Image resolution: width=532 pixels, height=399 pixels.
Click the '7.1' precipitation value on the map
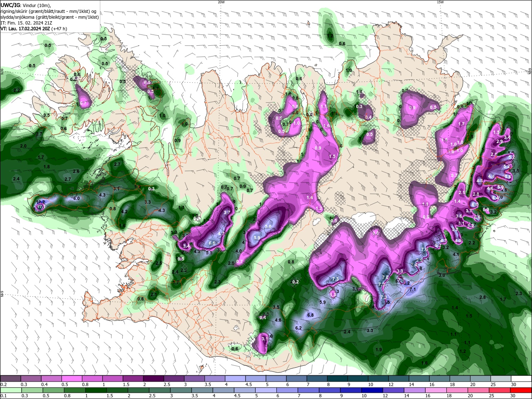(413, 289)
